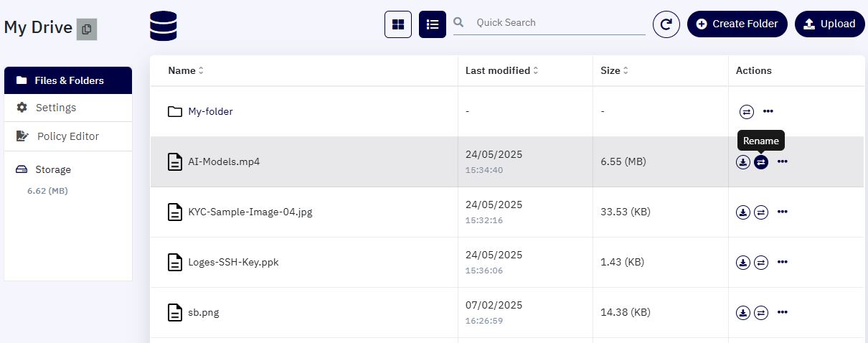Sort files by Last modified column

click(x=502, y=70)
